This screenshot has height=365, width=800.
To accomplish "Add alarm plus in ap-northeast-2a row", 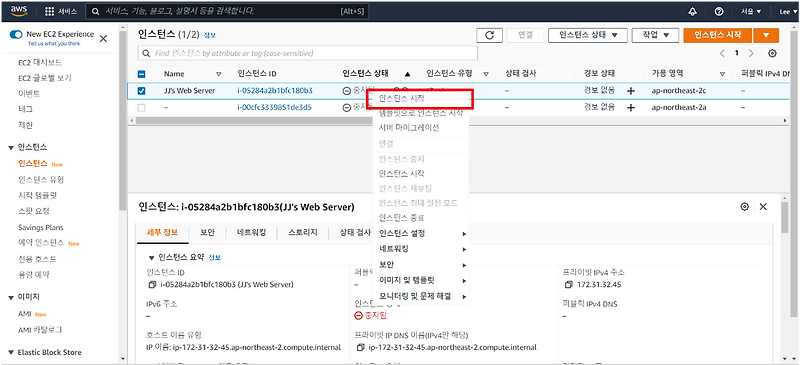I will click(x=631, y=108).
